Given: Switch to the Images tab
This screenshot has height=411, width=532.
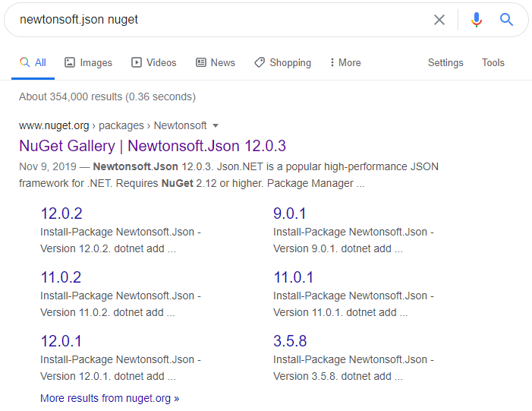Looking at the screenshot, I should click(88, 62).
